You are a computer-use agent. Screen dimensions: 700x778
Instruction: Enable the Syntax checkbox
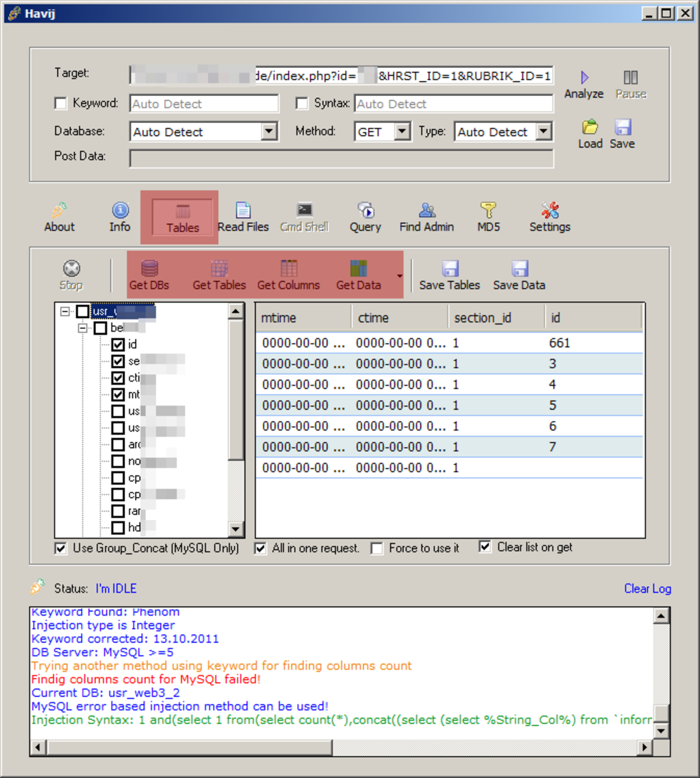302,103
